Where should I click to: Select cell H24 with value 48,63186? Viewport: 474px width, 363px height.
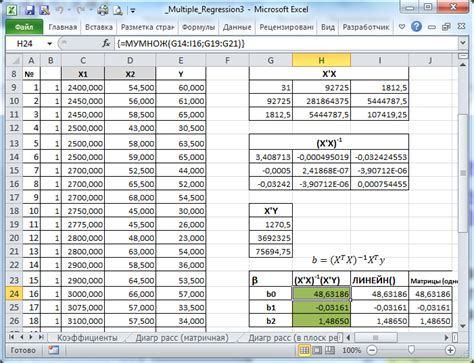[321, 294]
